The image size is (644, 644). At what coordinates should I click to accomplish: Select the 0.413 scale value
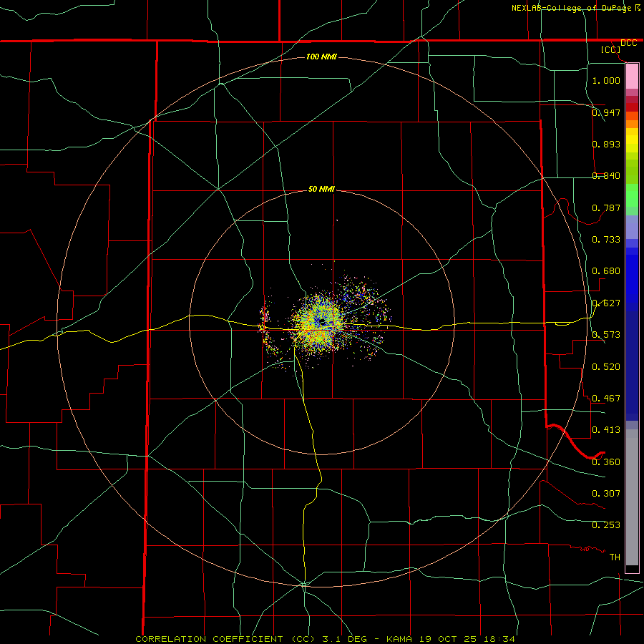point(606,430)
